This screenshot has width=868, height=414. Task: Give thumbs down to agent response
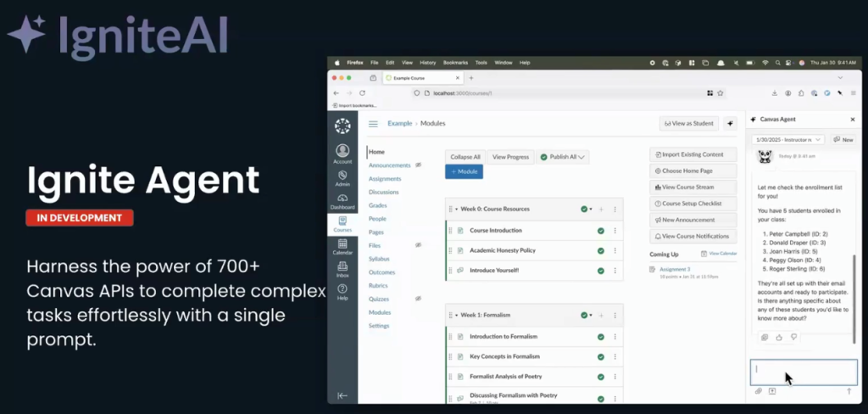pyautogui.click(x=793, y=338)
